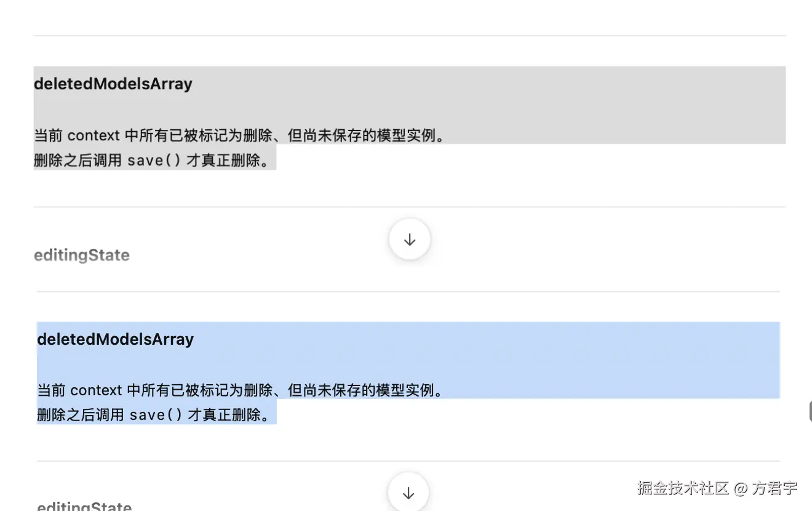Click 才真正删除 text in the blue-highlighted line
The image size is (812, 511).
coord(224,416)
